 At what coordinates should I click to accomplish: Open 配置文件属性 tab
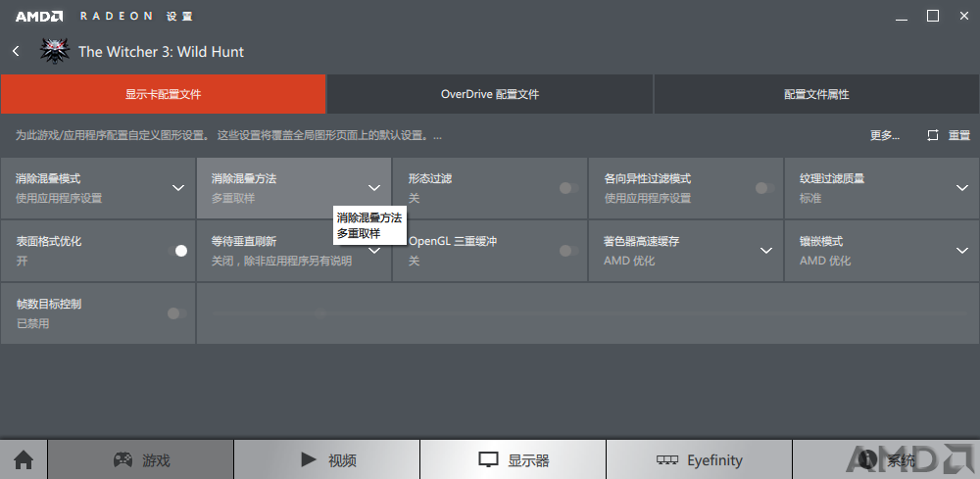pyautogui.click(x=817, y=94)
